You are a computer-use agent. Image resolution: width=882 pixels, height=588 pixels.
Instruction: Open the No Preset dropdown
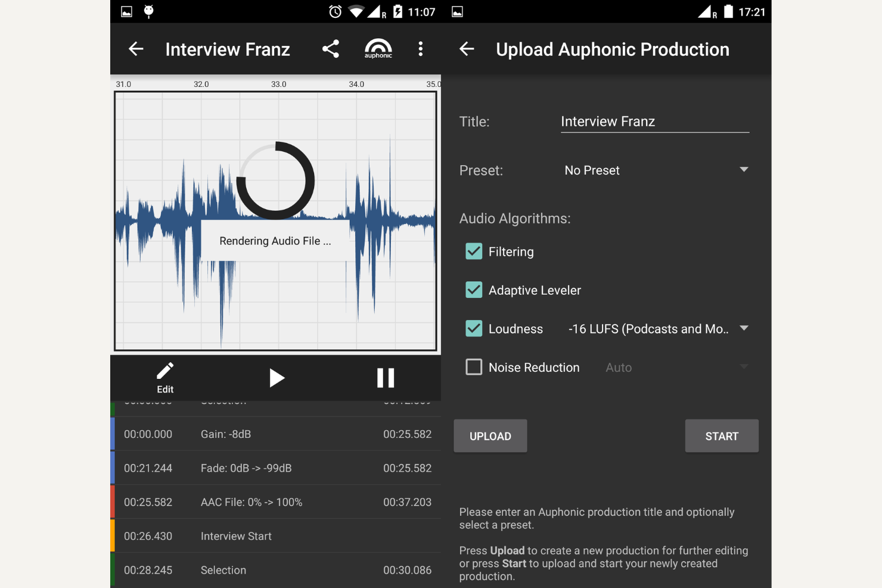(x=656, y=170)
